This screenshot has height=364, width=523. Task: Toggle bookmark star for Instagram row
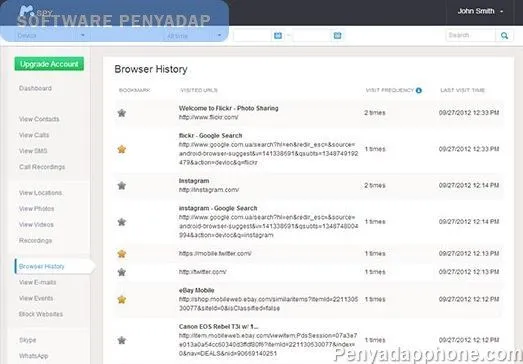pos(122,185)
